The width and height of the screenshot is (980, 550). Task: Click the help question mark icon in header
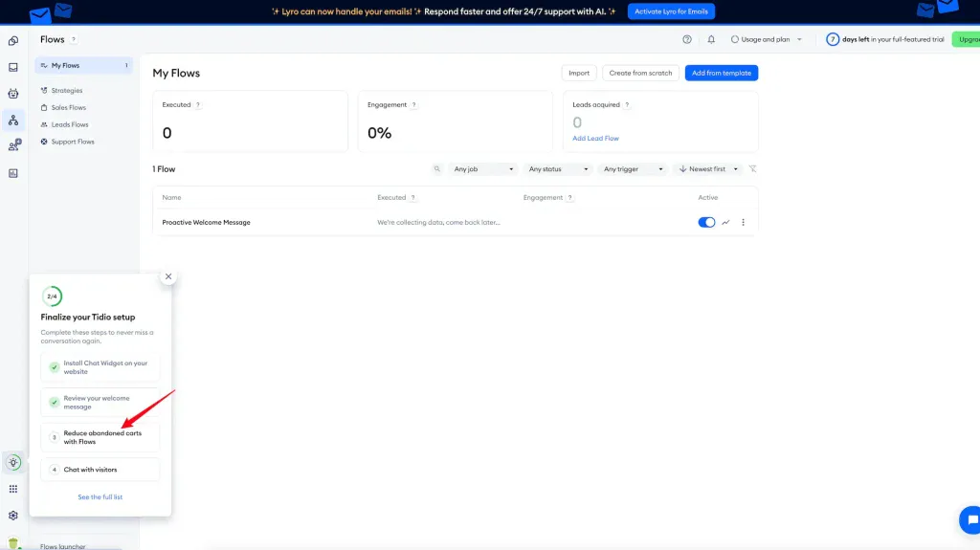point(687,39)
